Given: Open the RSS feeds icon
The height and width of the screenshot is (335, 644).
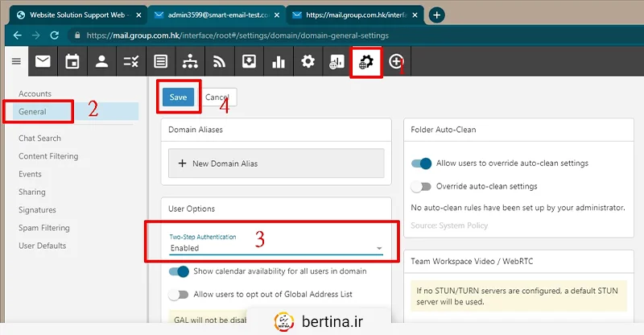Looking at the screenshot, I should (219, 61).
